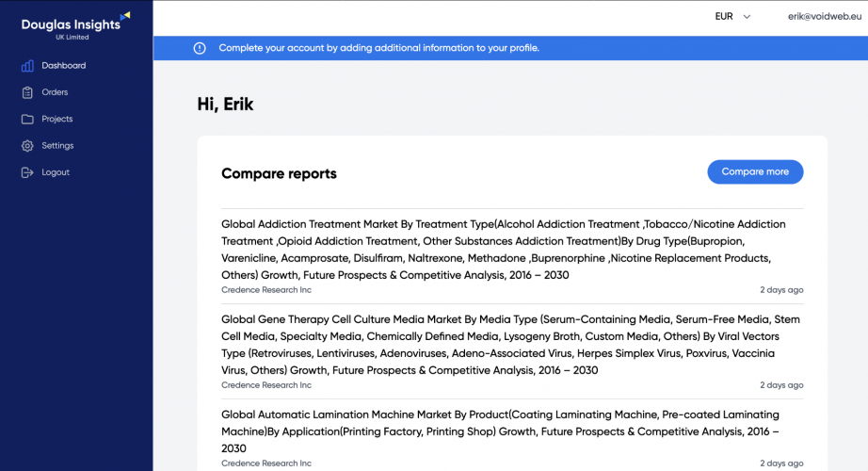Open account menu erik@voidweb.eu
The height and width of the screenshot is (471, 868).
824,16
